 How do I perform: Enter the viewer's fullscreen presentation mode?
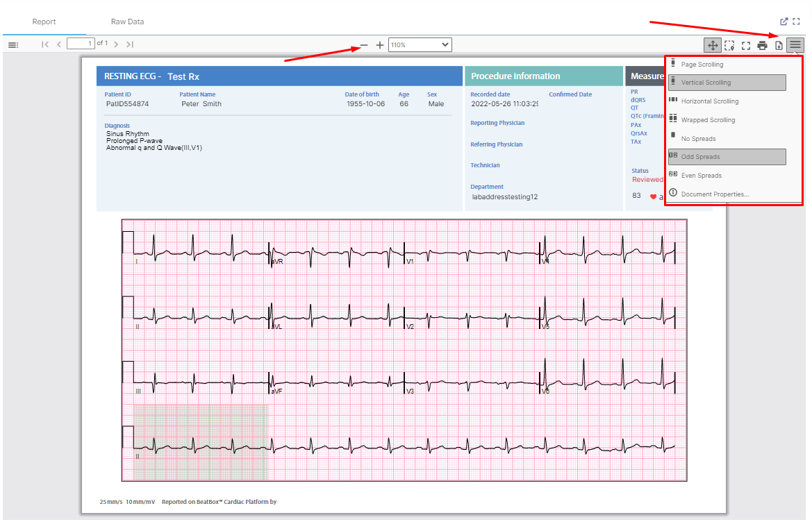click(746, 46)
